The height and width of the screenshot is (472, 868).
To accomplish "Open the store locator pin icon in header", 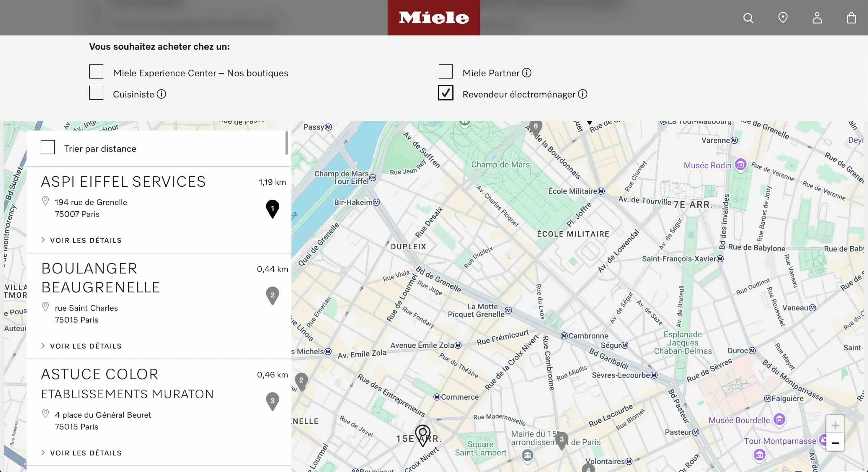I will coord(782,17).
